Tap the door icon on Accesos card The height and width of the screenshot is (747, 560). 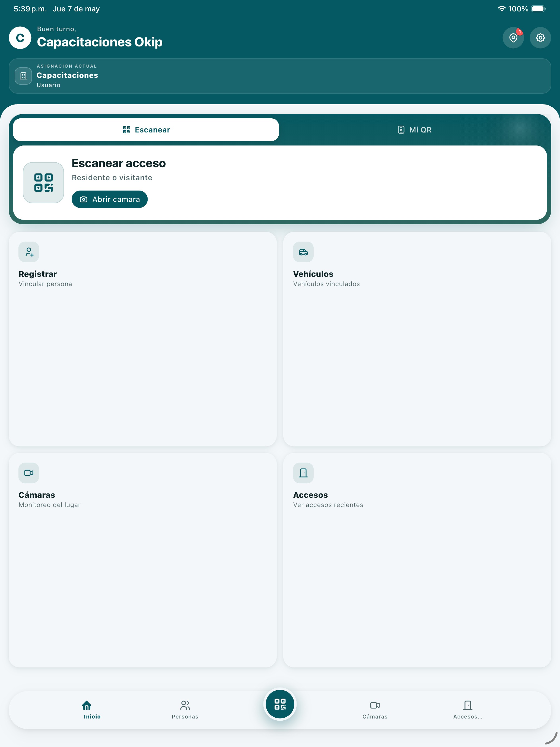[303, 473]
